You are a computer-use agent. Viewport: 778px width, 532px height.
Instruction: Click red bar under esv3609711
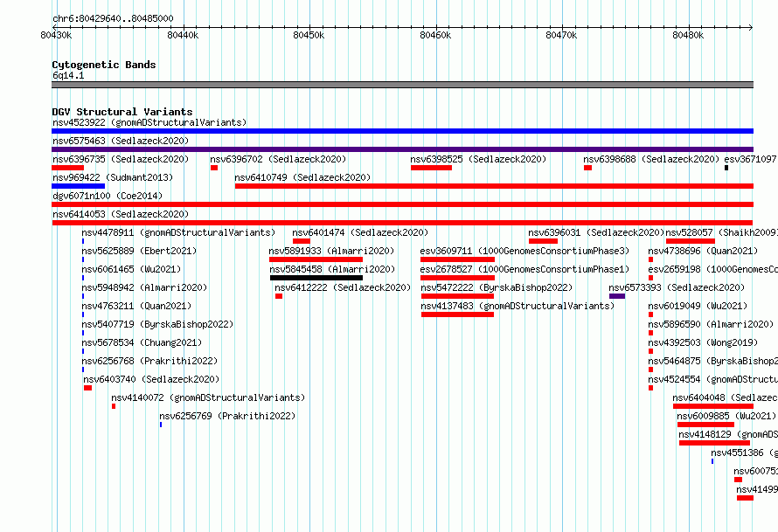[x=457, y=259]
